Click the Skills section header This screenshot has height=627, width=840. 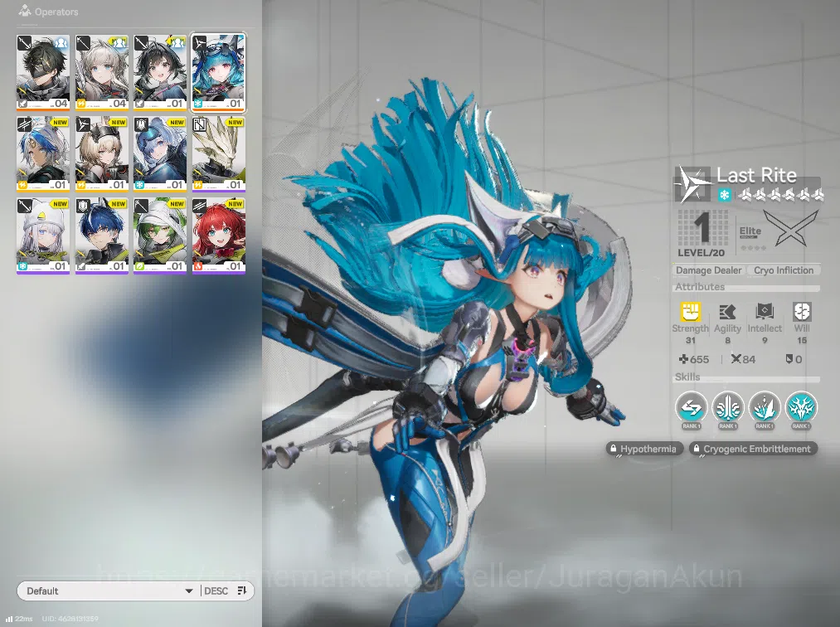click(x=687, y=377)
